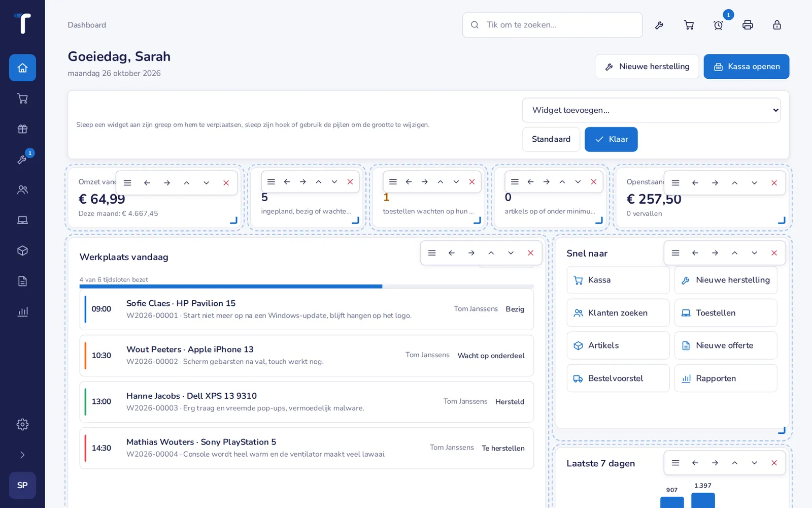Click drag handle of Werkplaats vandaag widget
Screen dimensions: 812x508
point(432,253)
